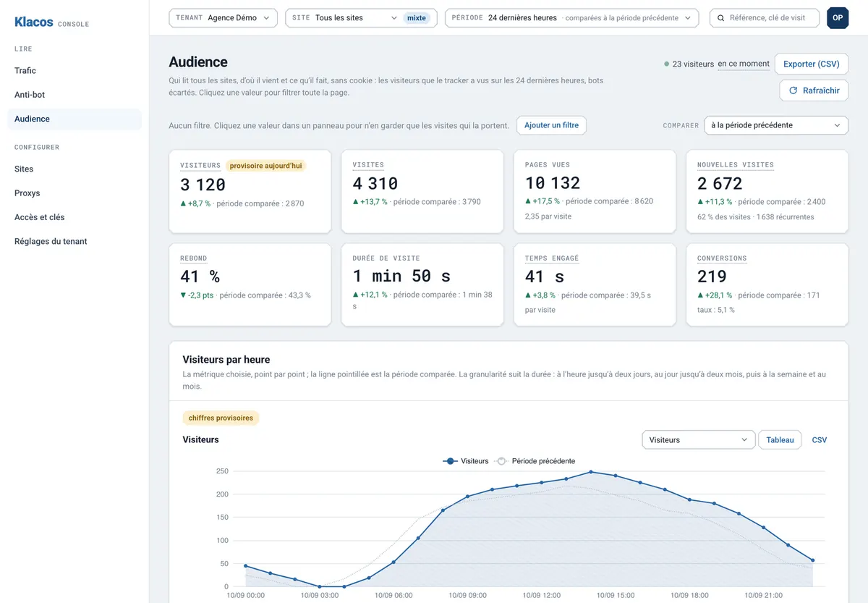Click the search magnifier icon

point(721,18)
